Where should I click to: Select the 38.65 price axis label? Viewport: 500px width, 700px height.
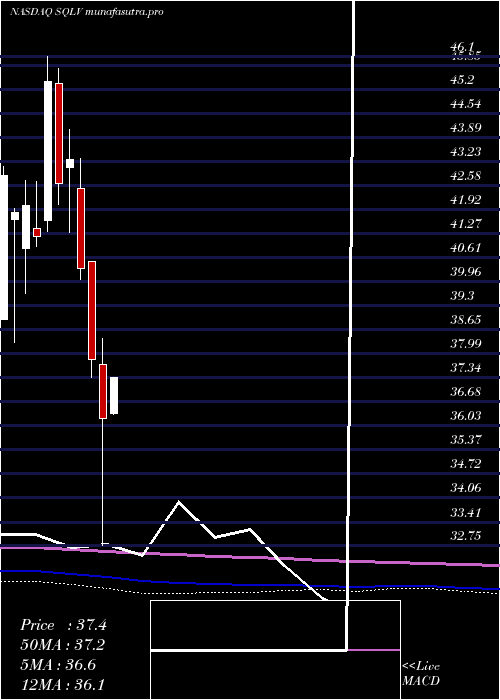[x=466, y=320]
